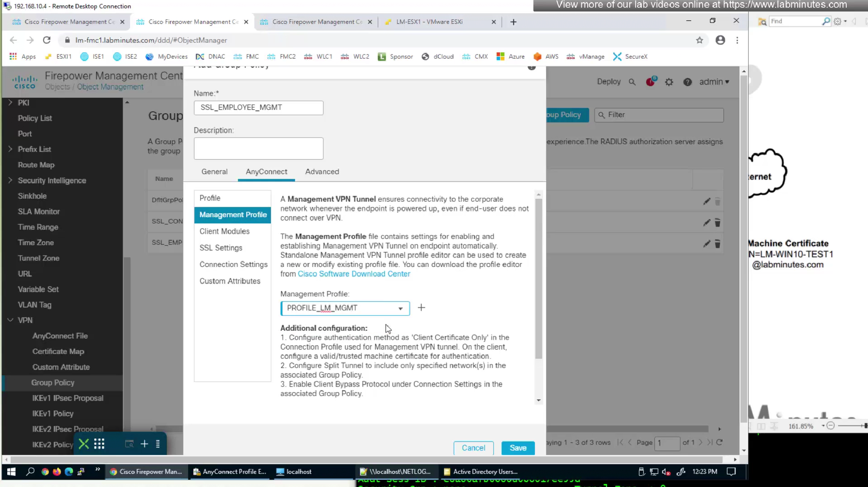Click the search magnifier next to Deploy
This screenshot has width=868, height=487.
tap(632, 82)
